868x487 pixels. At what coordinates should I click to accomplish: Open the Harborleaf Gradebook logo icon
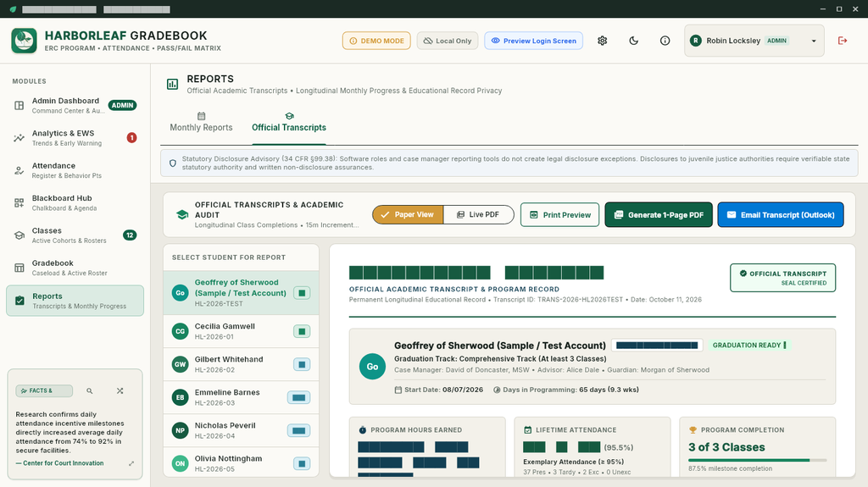coord(24,41)
